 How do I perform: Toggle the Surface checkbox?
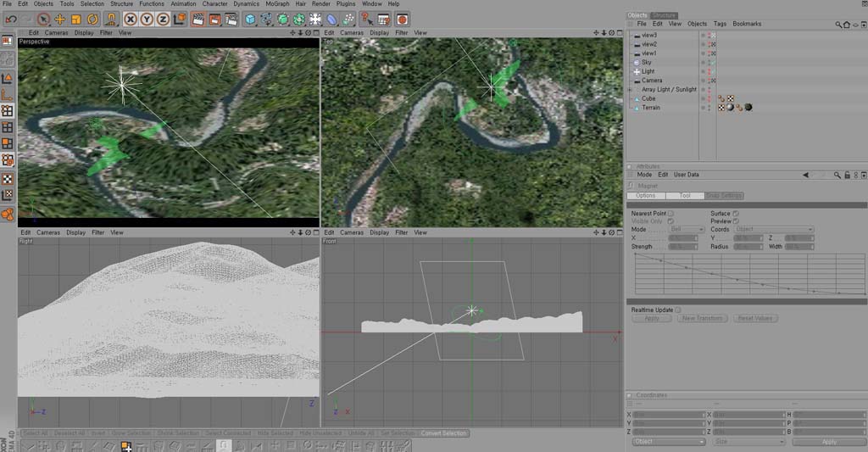(736, 213)
